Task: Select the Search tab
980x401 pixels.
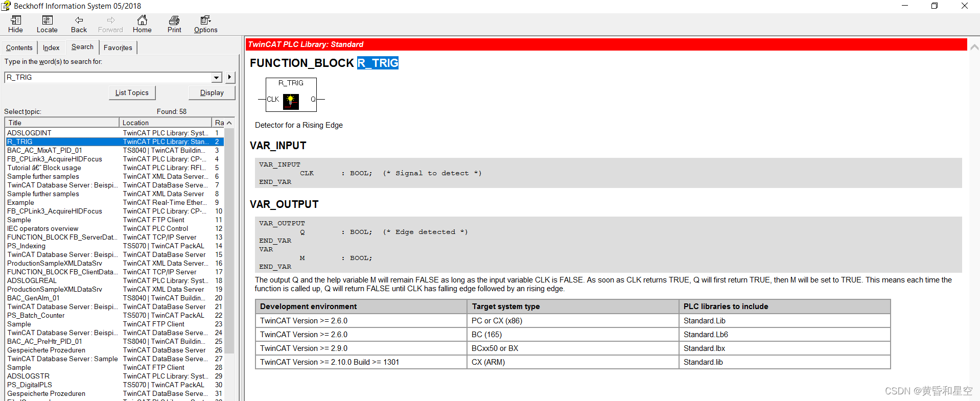Action: tap(82, 46)
